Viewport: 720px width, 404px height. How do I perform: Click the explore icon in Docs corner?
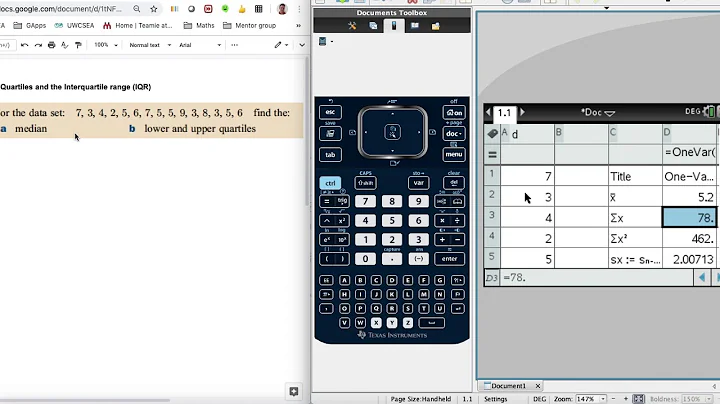click(x=294, y=391)
